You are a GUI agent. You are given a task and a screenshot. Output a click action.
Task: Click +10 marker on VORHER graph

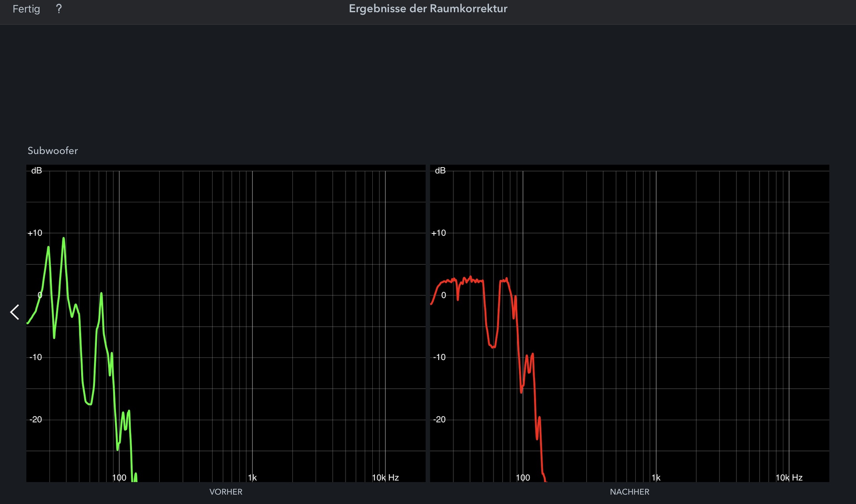(35, 233)
